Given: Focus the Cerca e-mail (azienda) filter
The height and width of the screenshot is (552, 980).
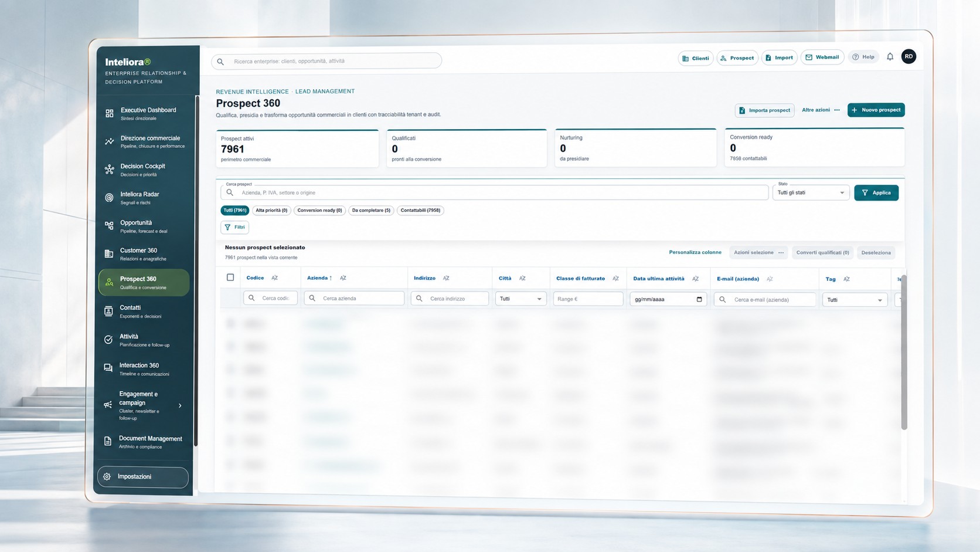Looking at the screenshot, I should click(x=764, y=299).
